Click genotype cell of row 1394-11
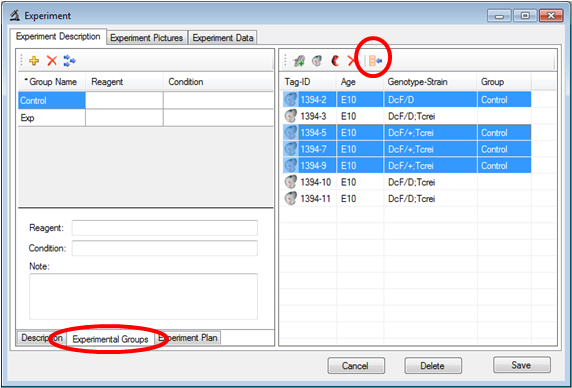Viewport: 572px width, 388px height. pos(430,199)
